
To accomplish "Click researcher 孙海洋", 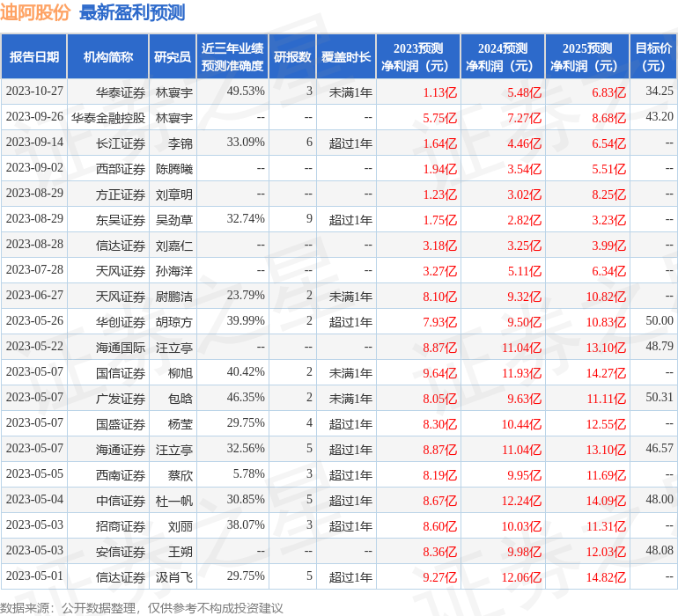I will pos(174,271).
